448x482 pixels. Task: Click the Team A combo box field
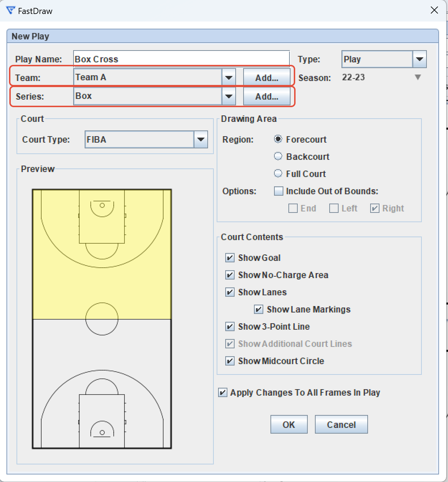click(x=148, y=77)
